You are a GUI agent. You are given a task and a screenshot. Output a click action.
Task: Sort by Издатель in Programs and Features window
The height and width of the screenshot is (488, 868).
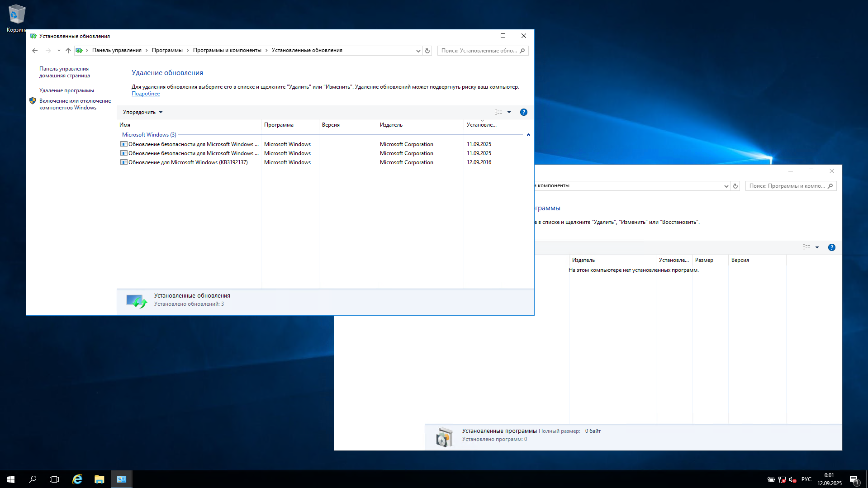click(x=612, y=260)
